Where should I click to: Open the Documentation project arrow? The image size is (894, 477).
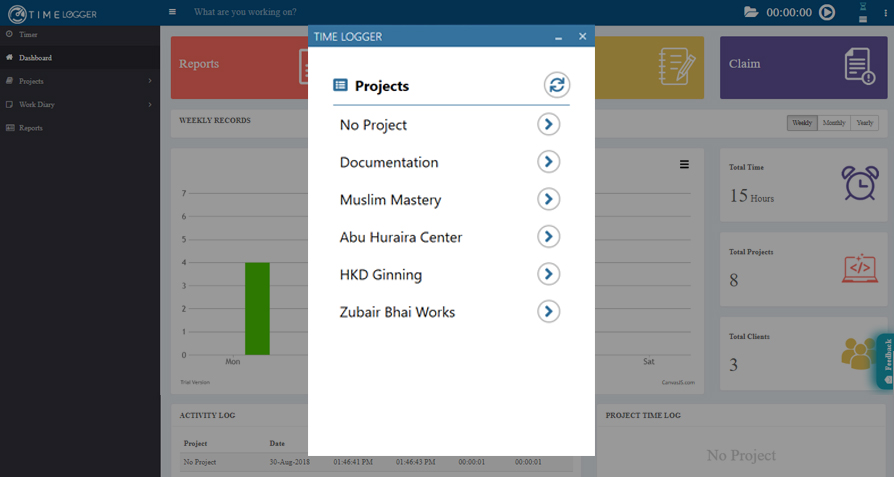(x=548, y=162)
